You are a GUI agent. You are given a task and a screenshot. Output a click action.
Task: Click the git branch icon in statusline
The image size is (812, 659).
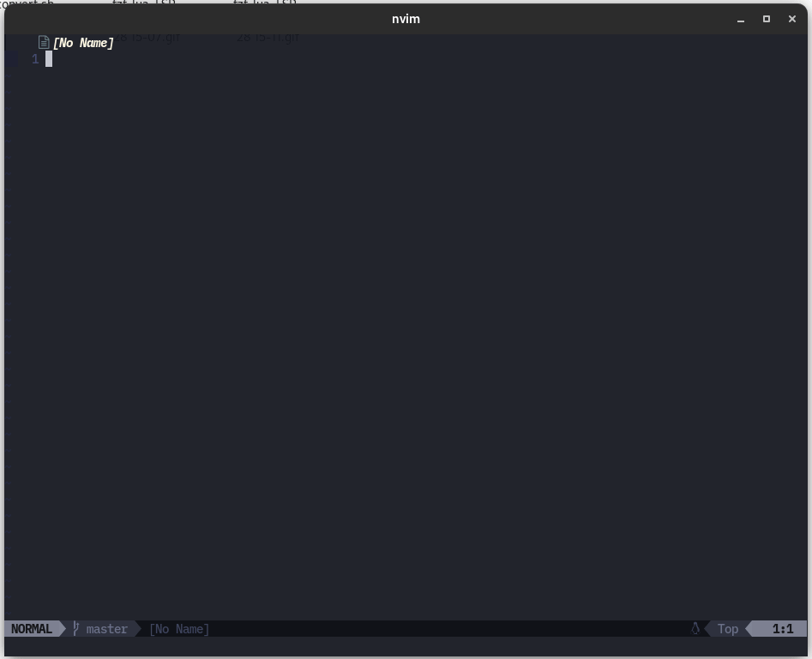(75, 628)
